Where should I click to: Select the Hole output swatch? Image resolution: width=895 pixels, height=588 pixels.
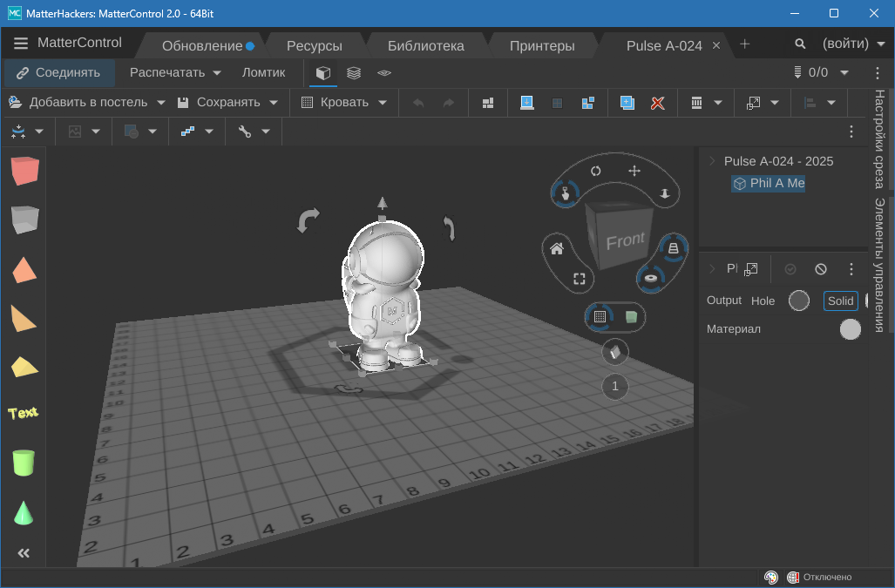(x=799, y=301)
